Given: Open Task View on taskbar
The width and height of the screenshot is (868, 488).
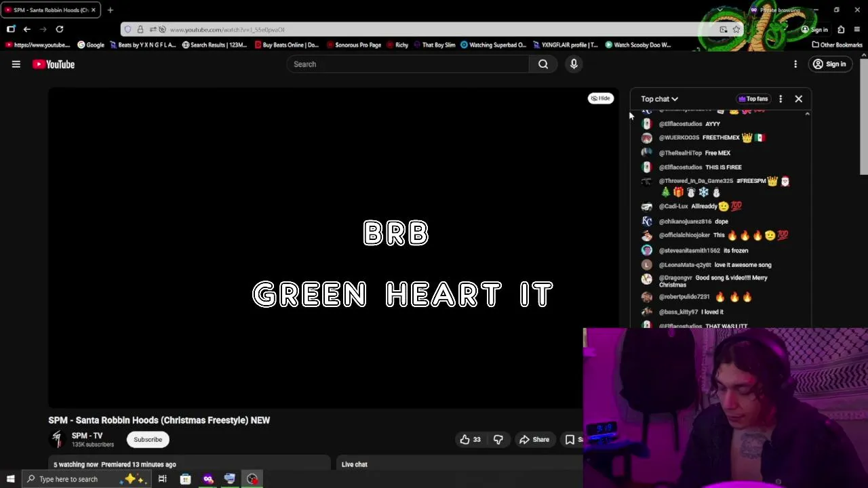Looking at the screenshot, I should click(162, 479).
